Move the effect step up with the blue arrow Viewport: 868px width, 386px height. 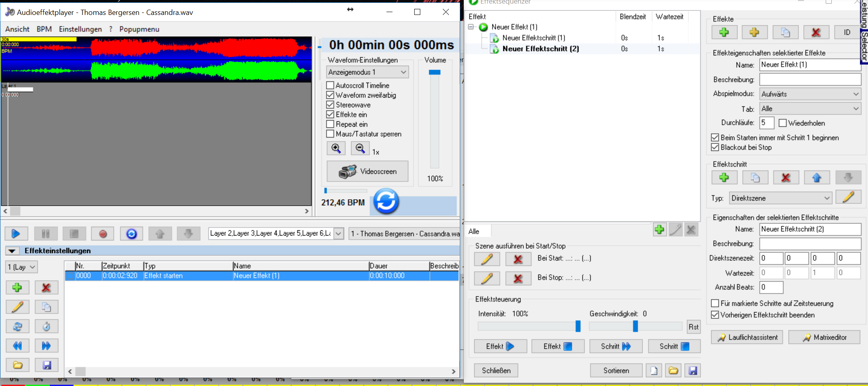point(816,177)
